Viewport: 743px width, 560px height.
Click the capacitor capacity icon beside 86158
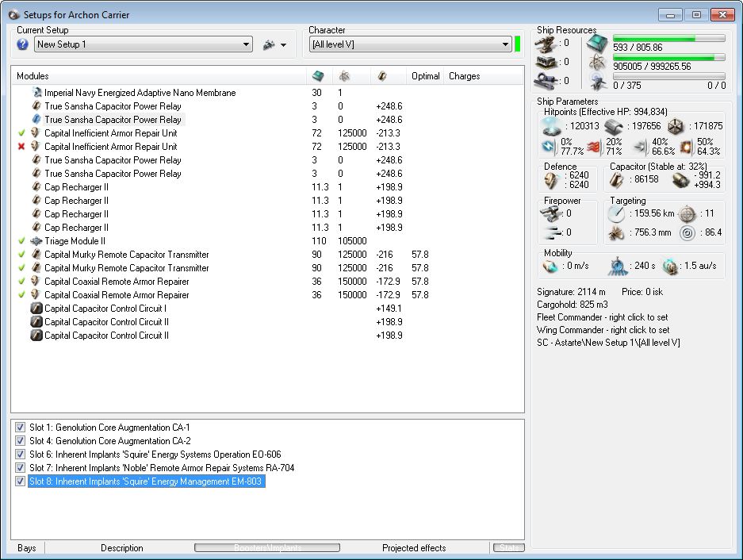(616, 180)
